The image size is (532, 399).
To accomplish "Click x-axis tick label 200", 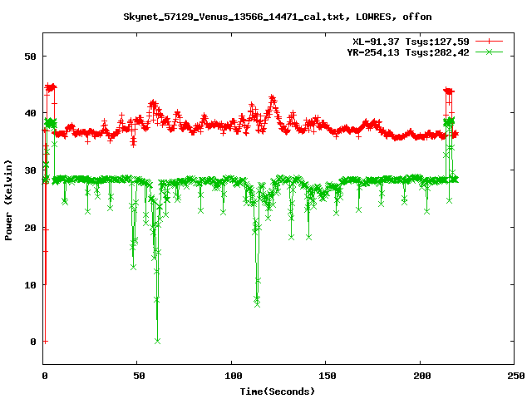I will pos(421,376).
